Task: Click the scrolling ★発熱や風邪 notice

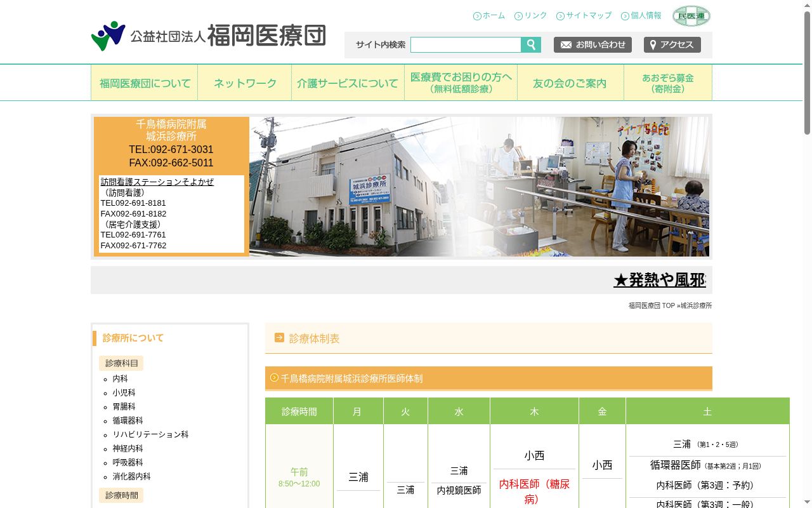Action: (659, 280)
